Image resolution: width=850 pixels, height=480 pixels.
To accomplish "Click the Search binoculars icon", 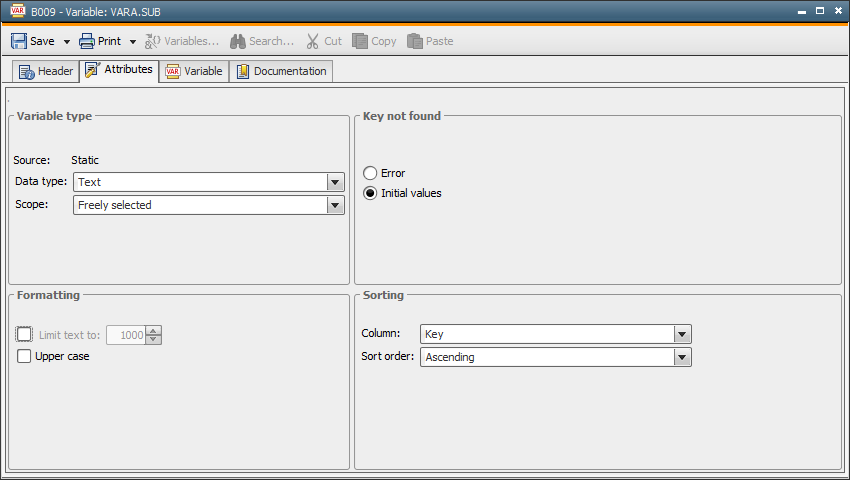I will 238,41.
